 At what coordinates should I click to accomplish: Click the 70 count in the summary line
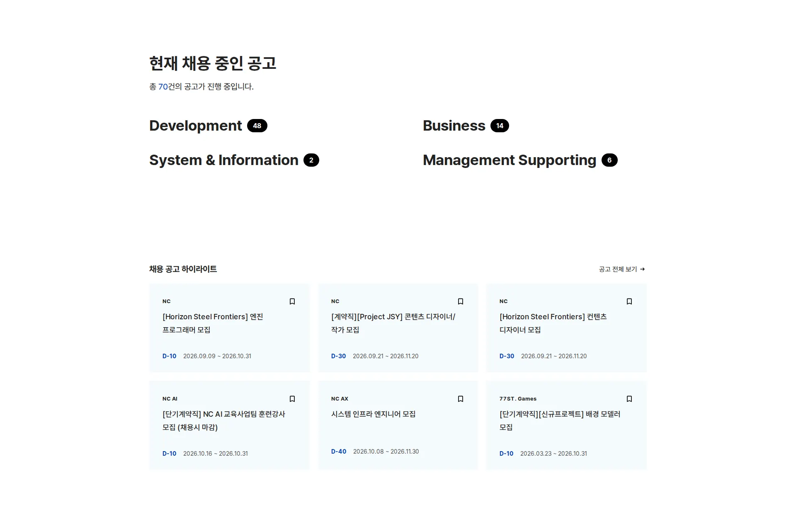163,87
